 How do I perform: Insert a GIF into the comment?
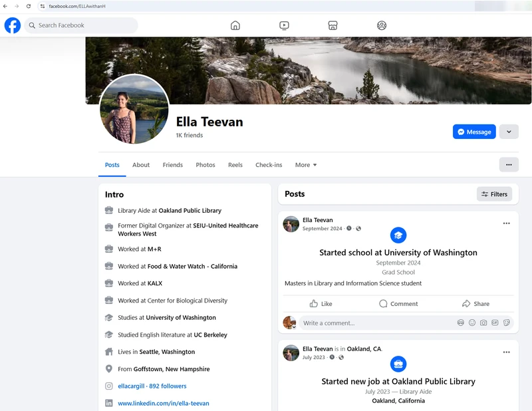pyautogui.click(x=494, y=323)
